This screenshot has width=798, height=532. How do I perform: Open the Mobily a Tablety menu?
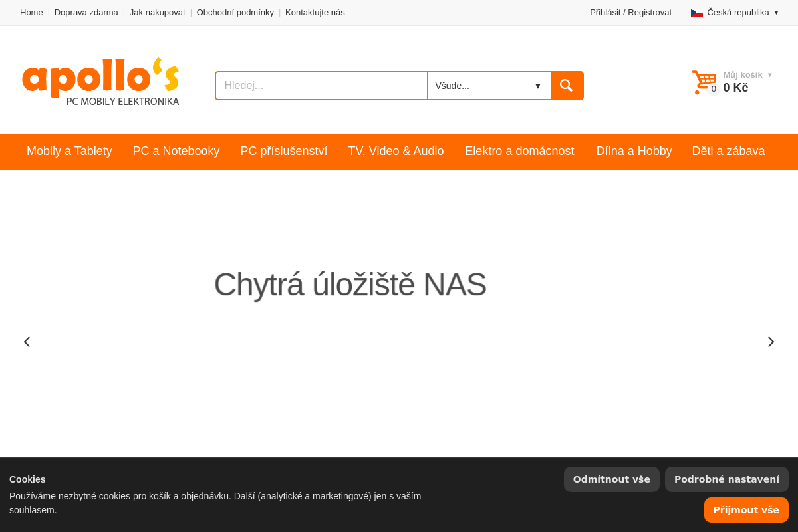[69, 151]
